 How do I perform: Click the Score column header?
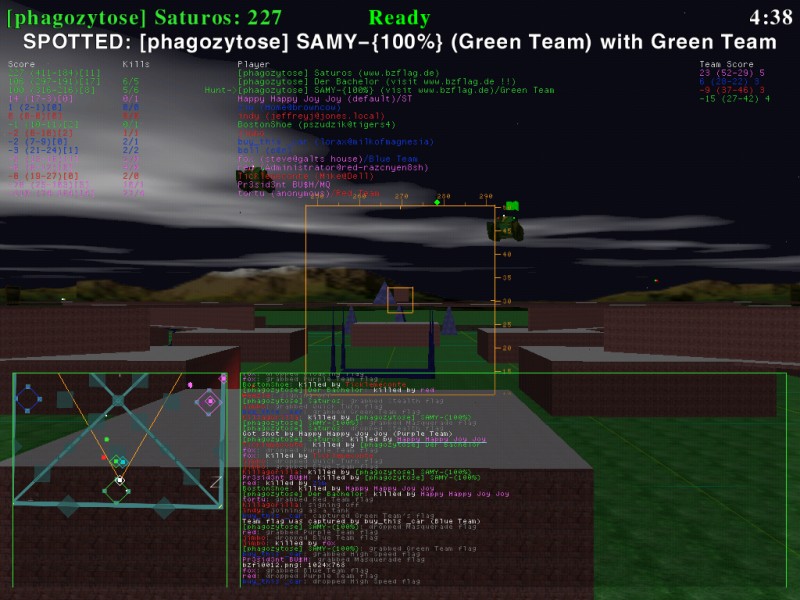21,63
